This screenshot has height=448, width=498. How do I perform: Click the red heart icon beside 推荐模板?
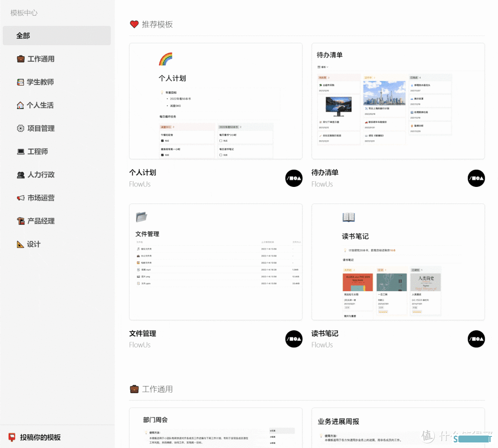point(134,24)
